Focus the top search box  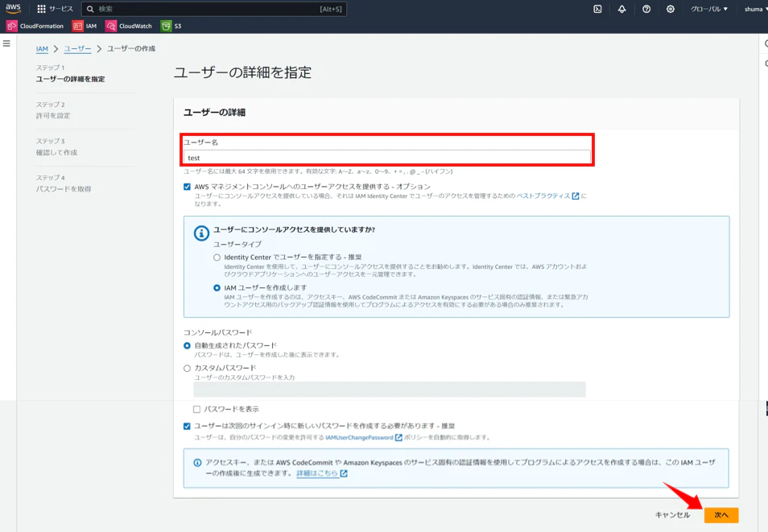[x=214, y=9]
